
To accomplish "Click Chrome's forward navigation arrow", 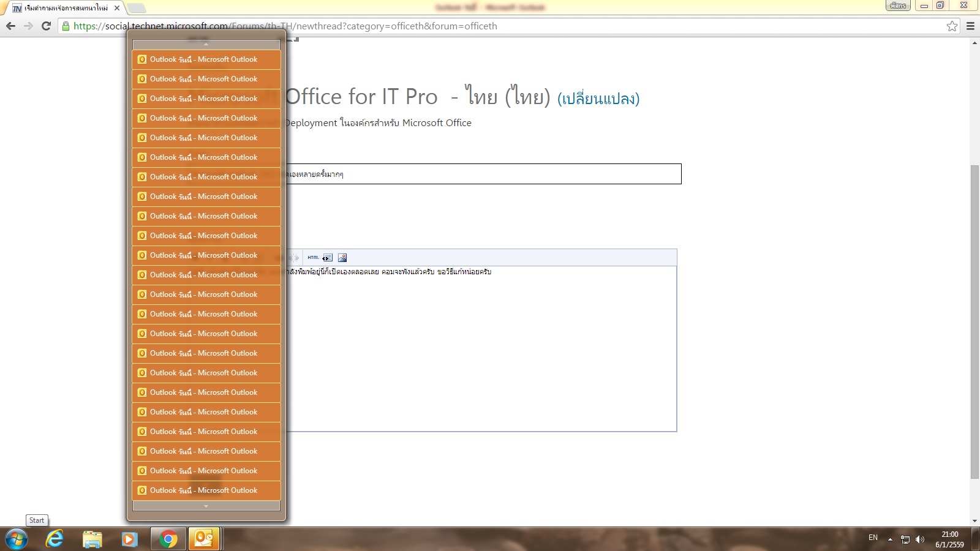I will coord(28,26).
